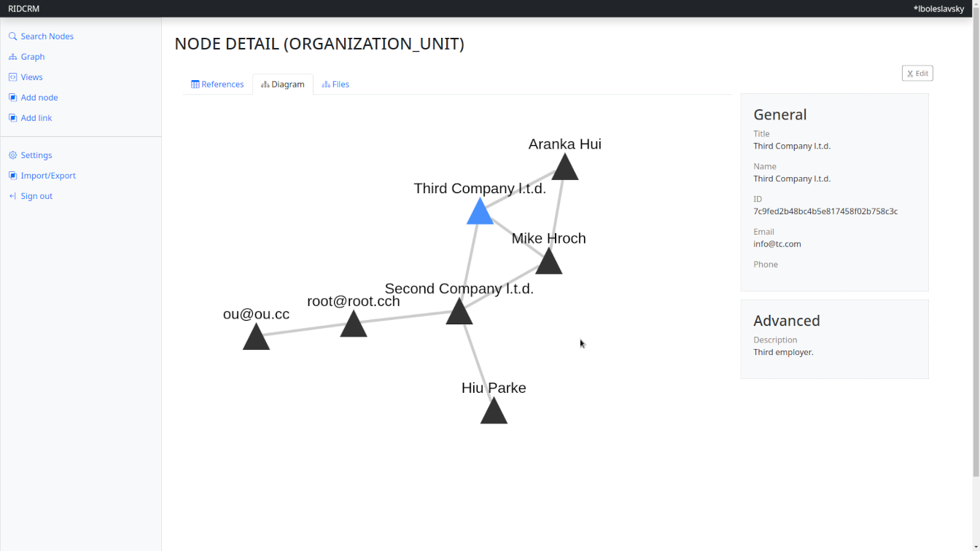Open Settings using the gear icon
The height and width of the screenshot is (551, 980).
click(x=12, y=155)
